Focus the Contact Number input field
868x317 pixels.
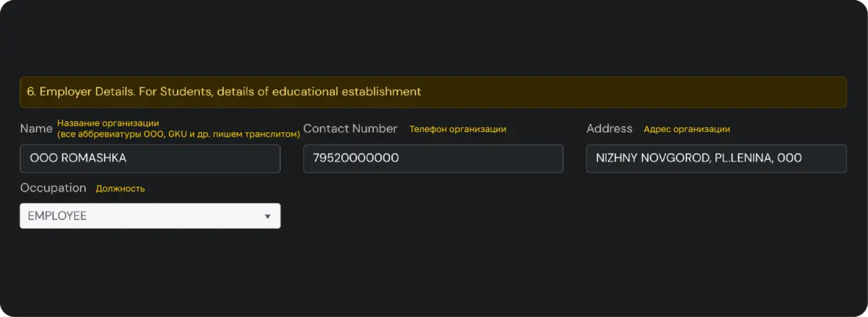point(433,158)
